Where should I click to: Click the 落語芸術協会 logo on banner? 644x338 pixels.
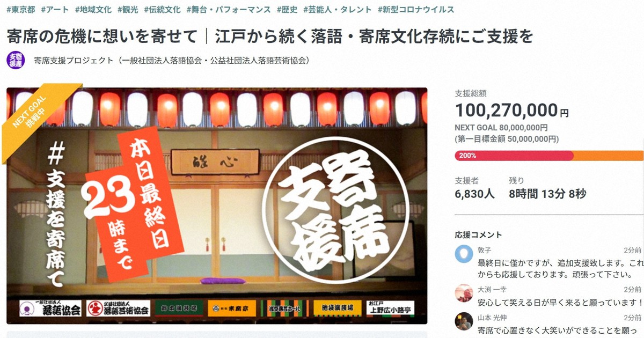point(118,308)
